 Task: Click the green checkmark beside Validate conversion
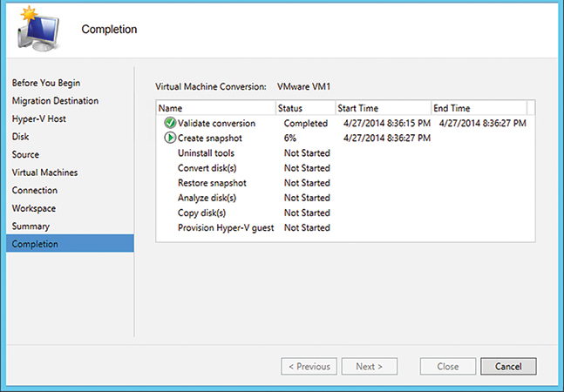(x=170, y=123)
